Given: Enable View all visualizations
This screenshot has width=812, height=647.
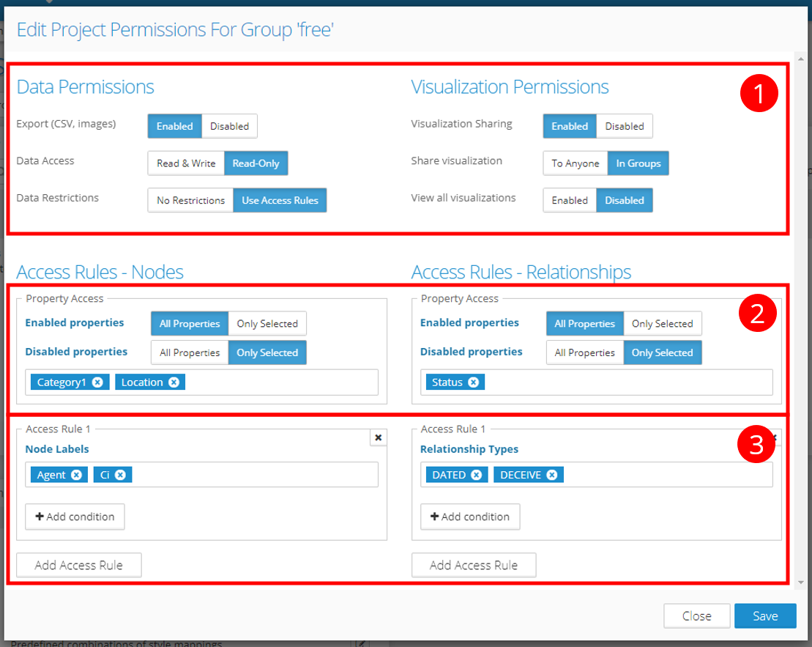Looking at the screenshot, I should pyautogui.click(x=570, y=200).
